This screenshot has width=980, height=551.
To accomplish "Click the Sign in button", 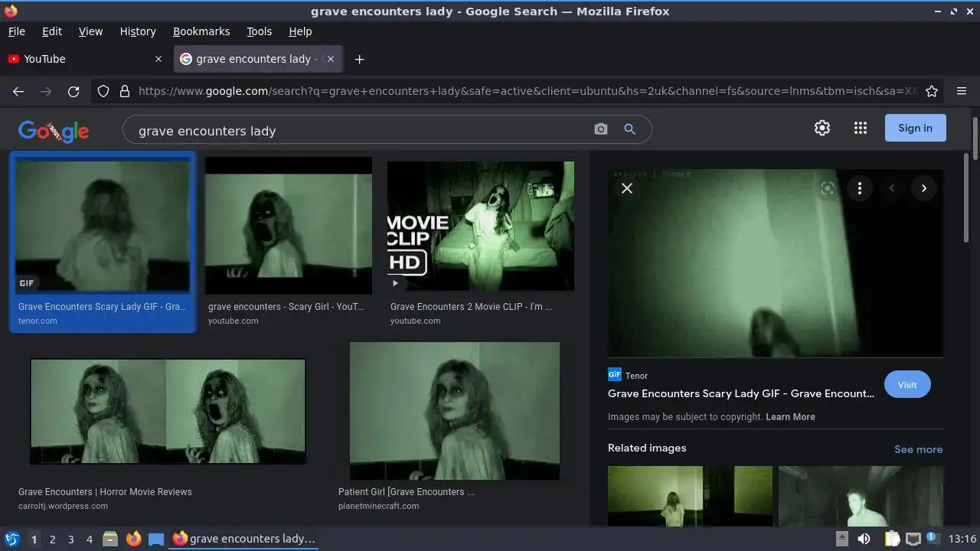I will pos(916,128).
